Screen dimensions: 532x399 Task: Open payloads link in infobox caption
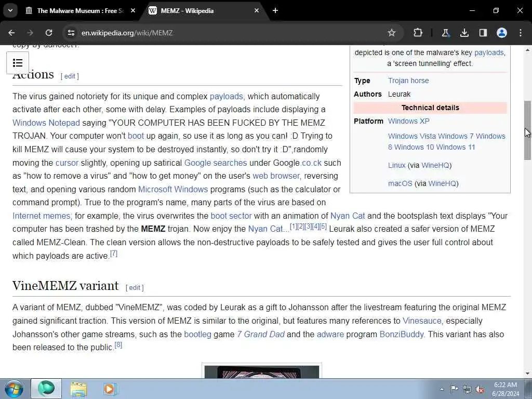489,52
